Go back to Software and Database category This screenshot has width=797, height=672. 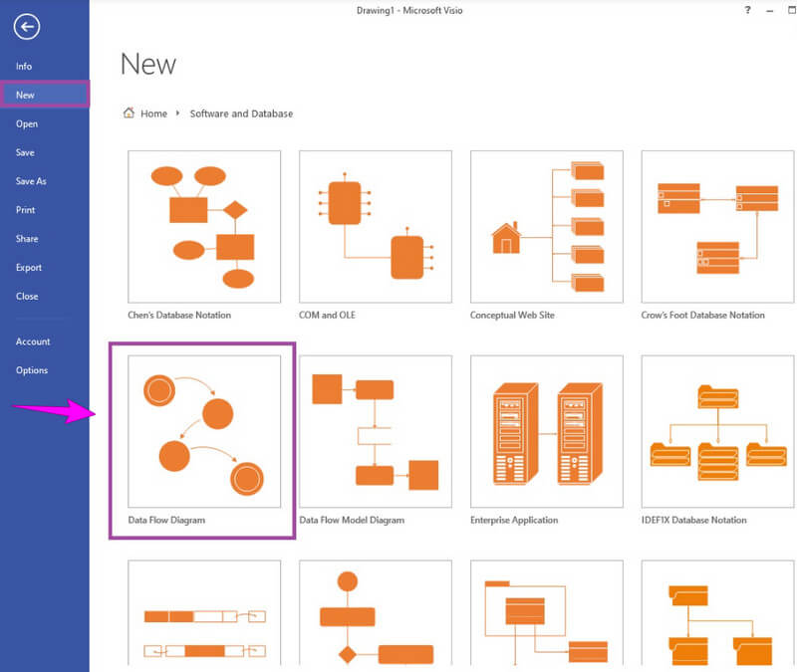(x=241, y=112)
